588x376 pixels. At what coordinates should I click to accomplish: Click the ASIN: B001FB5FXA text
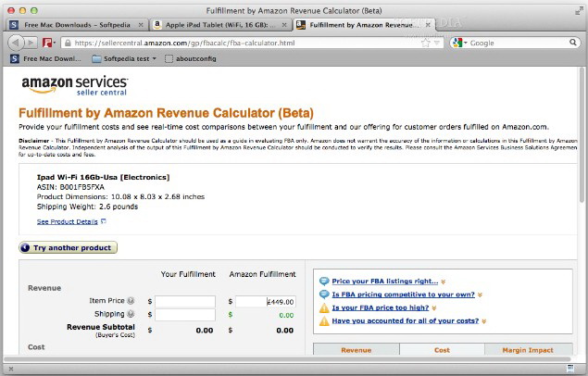point(70,187)
